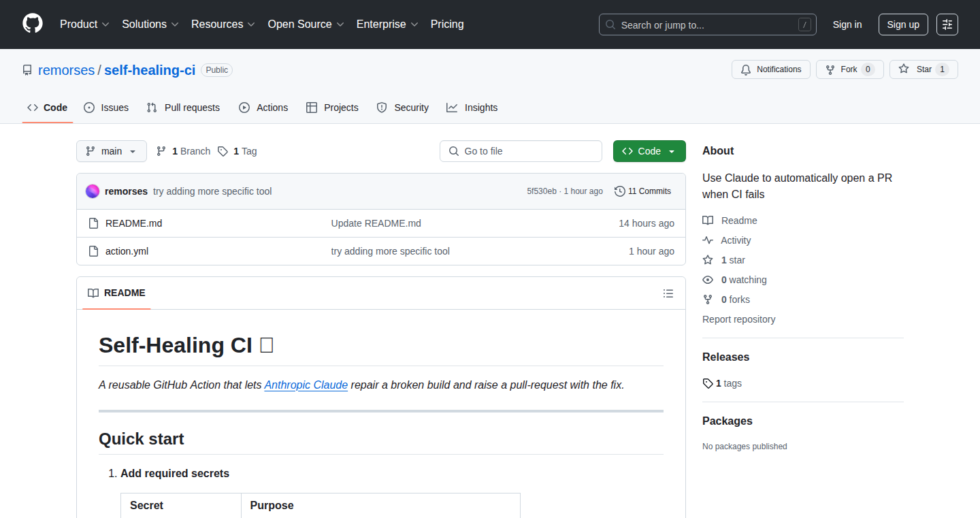The height and width of the screenshot is (518, 980).
Task: Open the Packages heading link
Action: coord(728,421)
